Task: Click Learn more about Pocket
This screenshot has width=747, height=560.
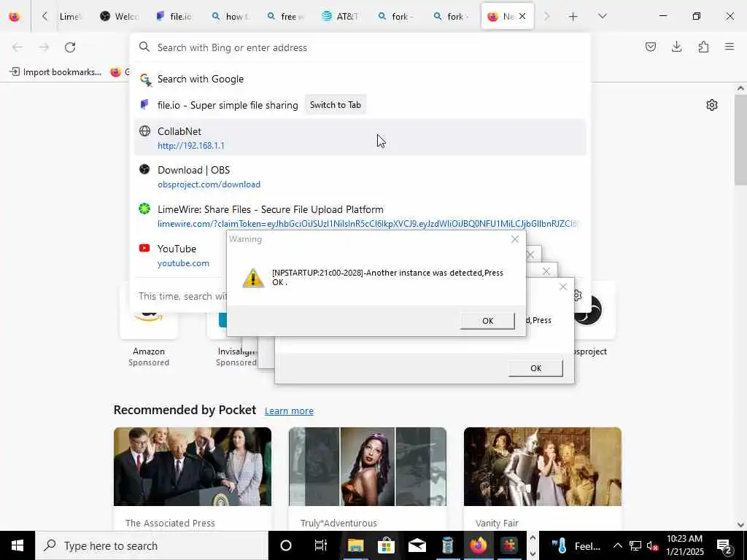Action: click(289, 411)
